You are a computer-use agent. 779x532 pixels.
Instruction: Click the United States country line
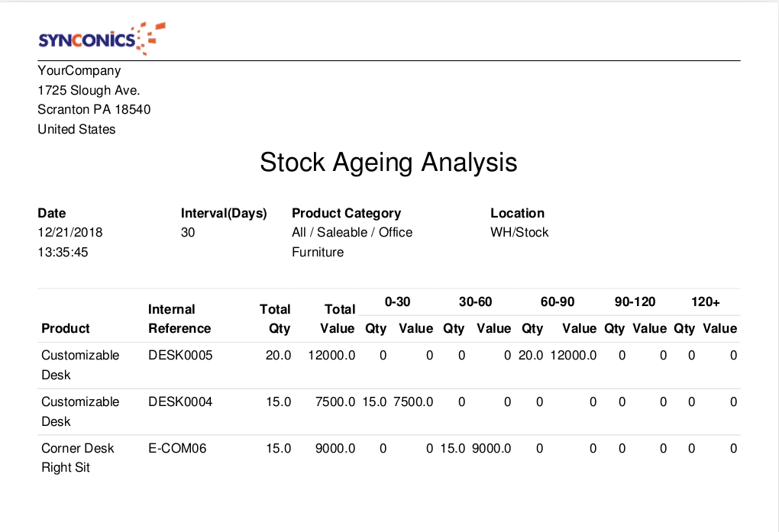pos(76,129)
